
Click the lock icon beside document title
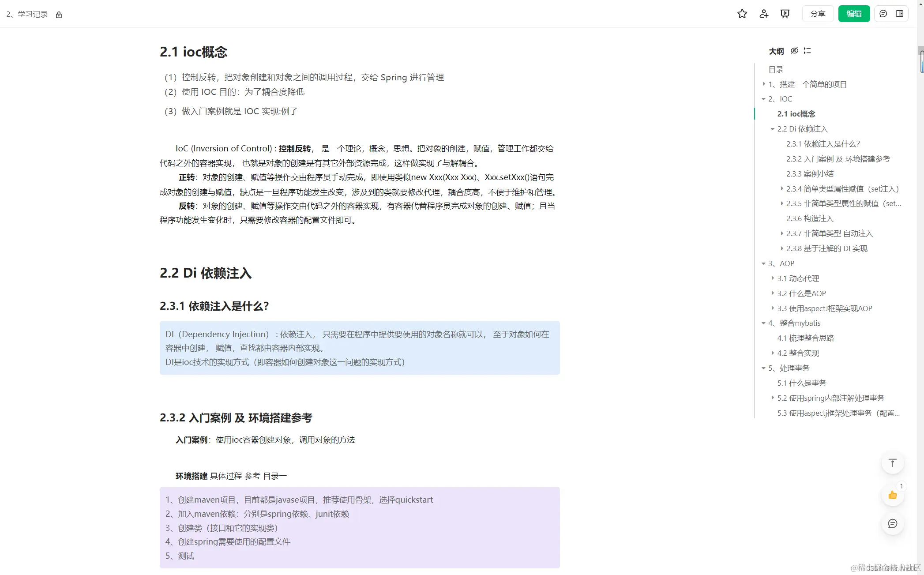click(x=59, y=14)
